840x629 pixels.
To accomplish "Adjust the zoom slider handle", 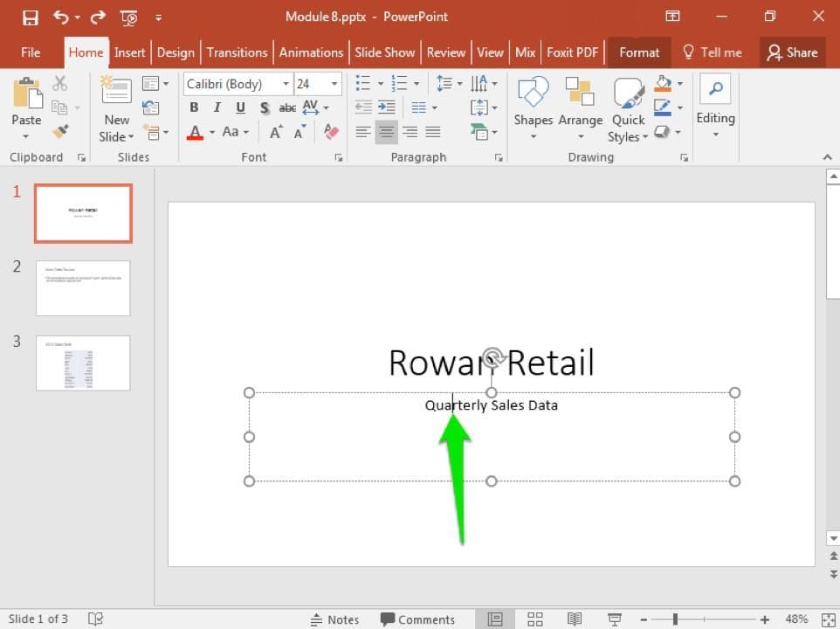I will 675,619.
